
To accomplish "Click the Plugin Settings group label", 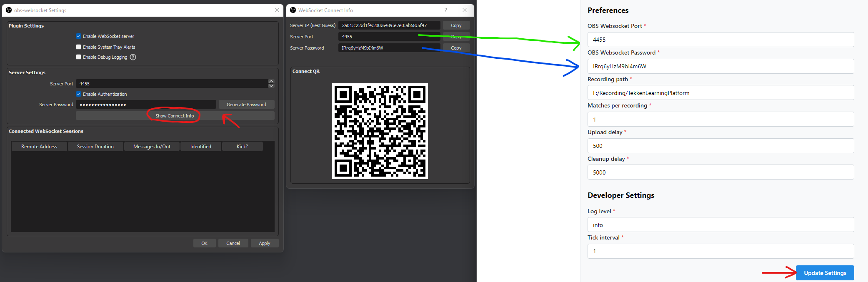I will (x=26, y=26).
